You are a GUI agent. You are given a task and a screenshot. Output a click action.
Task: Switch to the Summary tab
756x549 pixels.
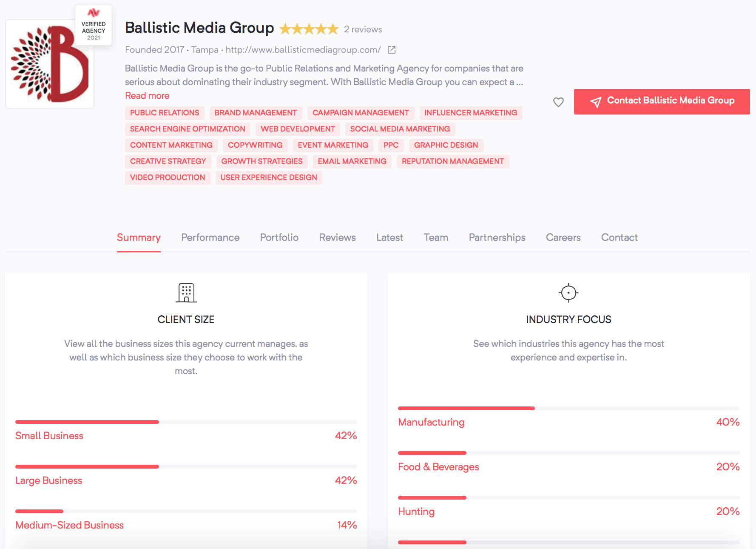[x=139, y=237]
